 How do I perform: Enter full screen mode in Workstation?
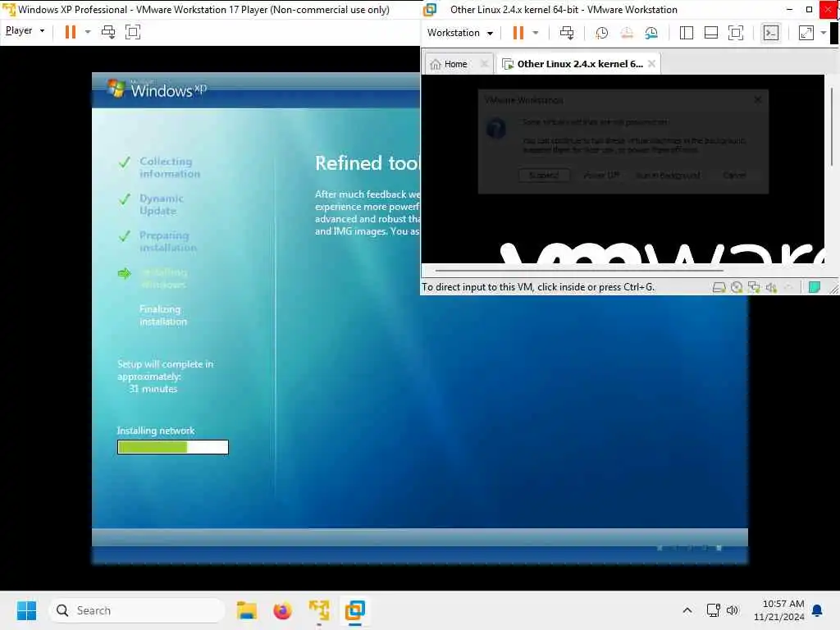tap(736, 33)
